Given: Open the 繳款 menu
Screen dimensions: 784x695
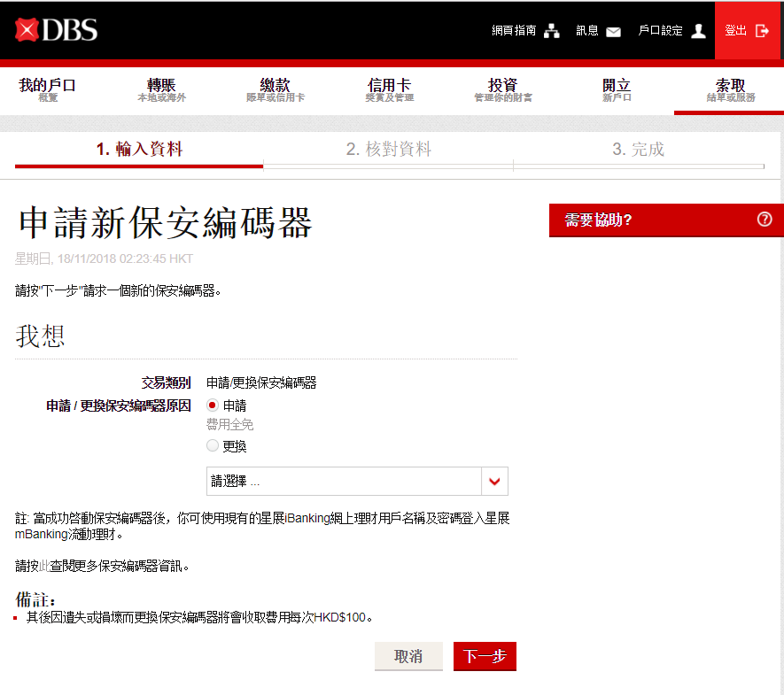Looking at the screenshot, I should click(x=275, y=89).
